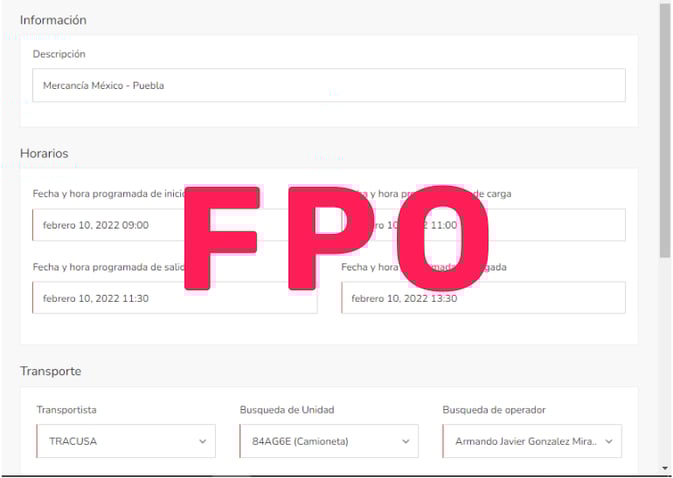This screenshot has height=478, width=673.
Task: Grab the vertical scrollbar thumb
Action: pyautogui.click(x=665, y=130)
